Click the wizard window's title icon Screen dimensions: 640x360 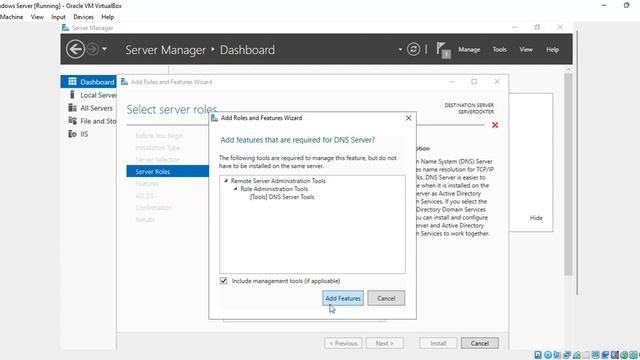click(x=124, y=82)
